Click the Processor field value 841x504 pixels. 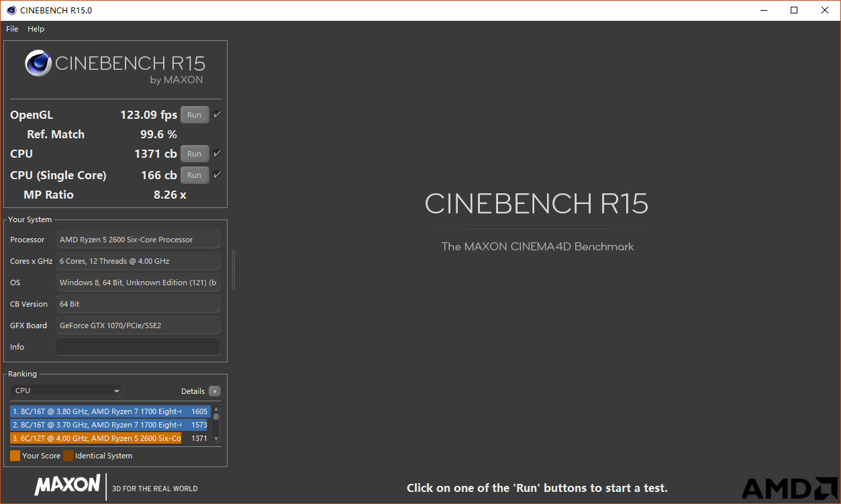click(138, 240)
